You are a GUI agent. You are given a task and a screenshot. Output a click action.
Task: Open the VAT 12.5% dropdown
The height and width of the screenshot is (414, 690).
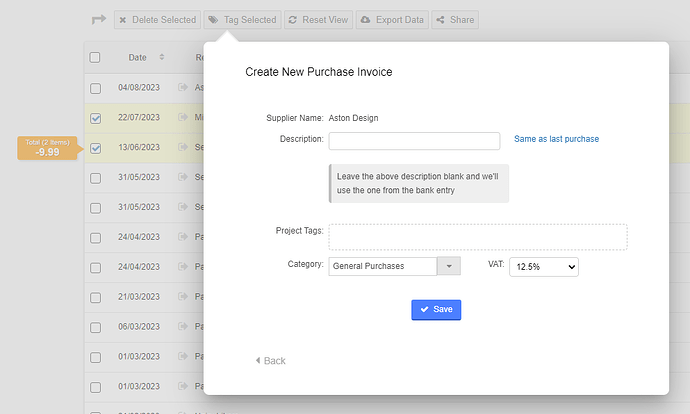coord(544,267)
